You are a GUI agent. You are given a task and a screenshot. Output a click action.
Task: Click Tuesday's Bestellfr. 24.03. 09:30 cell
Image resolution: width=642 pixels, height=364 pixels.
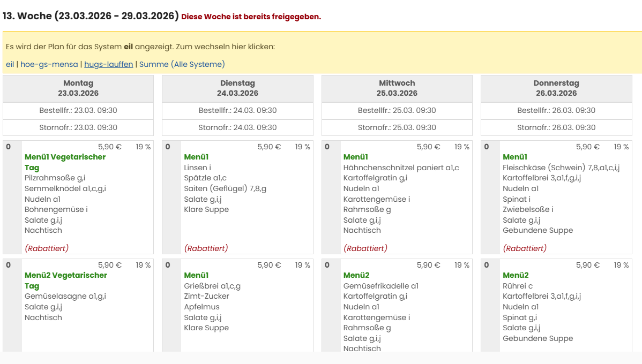coord(237,111)
